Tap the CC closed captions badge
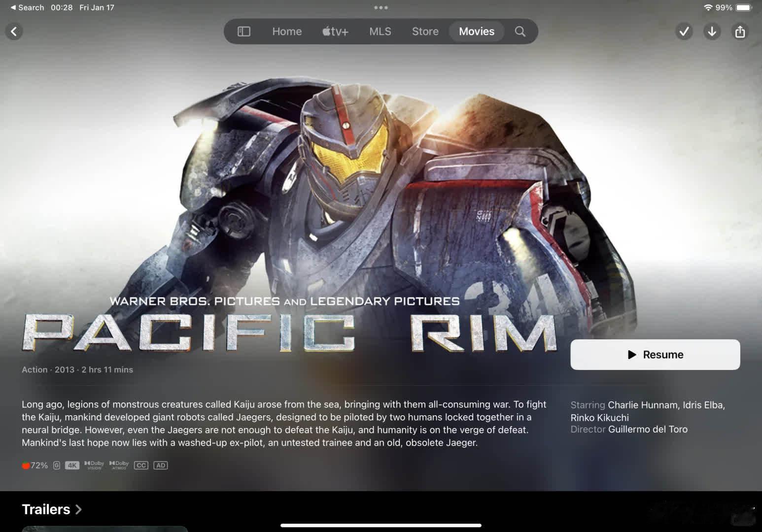This screenshot has height=532, width=762. pos(141,465)
